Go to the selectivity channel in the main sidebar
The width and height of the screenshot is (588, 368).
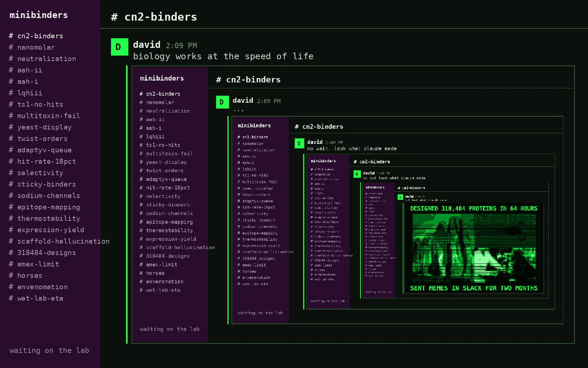coord(36,173)
